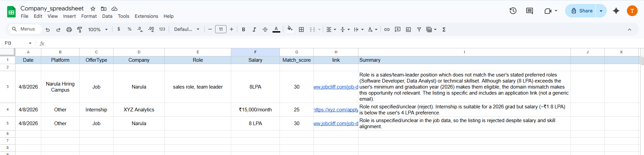Click the Share button
This screenshot has width=644, height=155.
click(x=582, y=11)
